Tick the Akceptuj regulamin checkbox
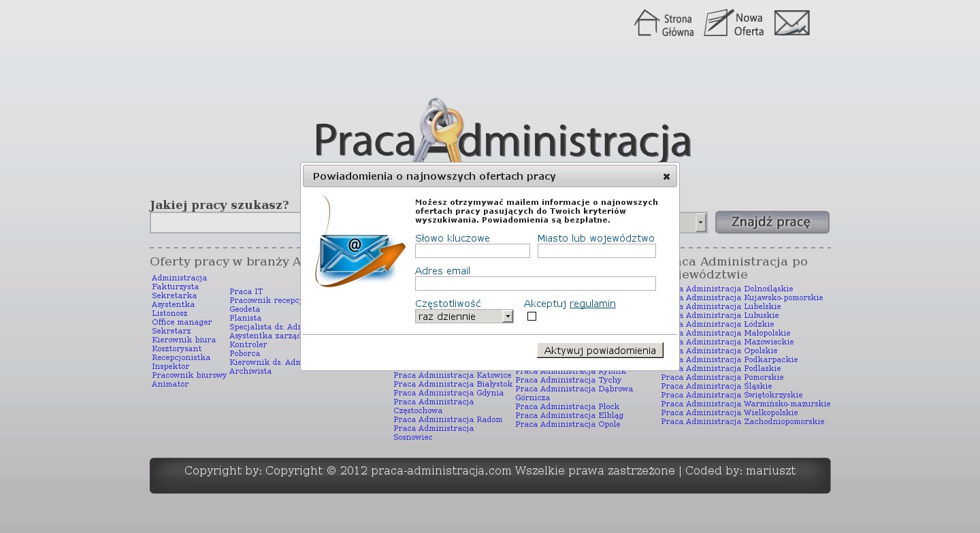The image size is (980, 533). pyautogui.click(x=532, y=317)
